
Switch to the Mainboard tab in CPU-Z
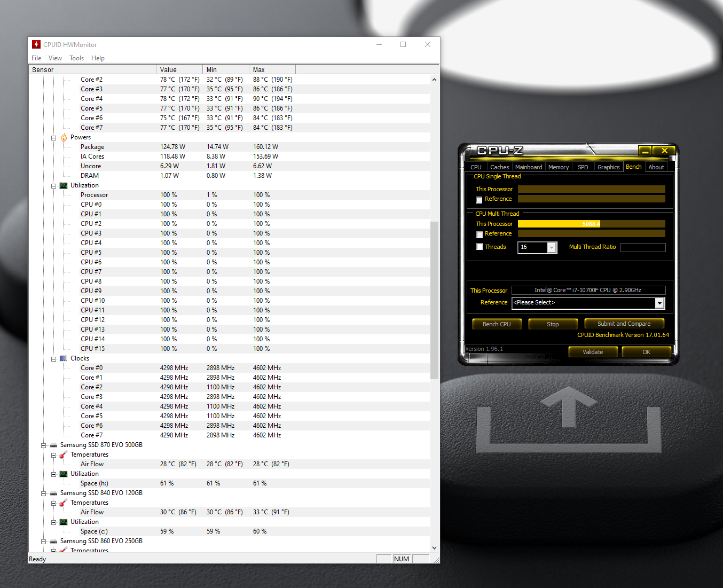[x=529, y=167]
